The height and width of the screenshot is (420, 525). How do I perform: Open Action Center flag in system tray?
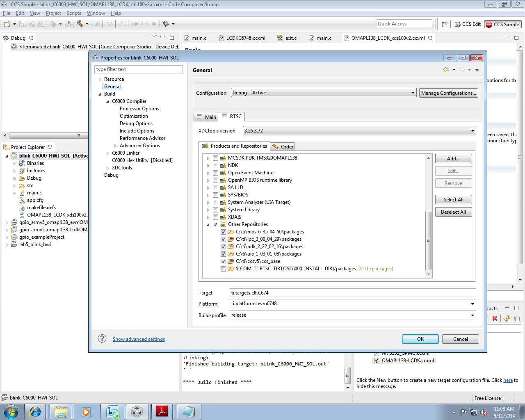464,412
